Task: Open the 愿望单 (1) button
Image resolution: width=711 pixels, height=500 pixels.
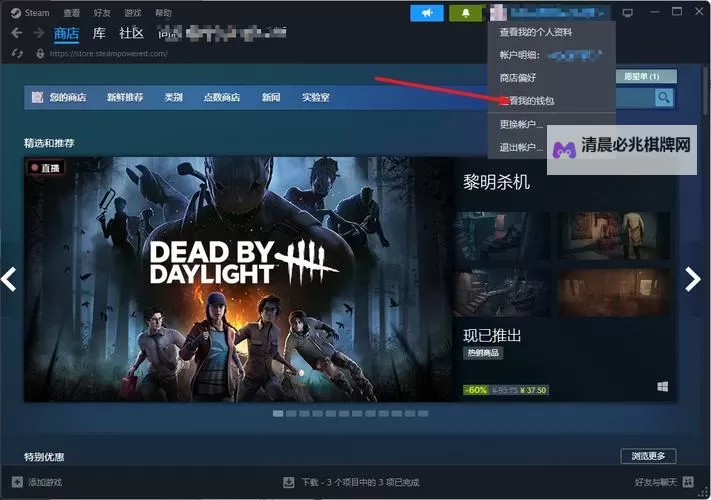Action: tap(646, 77)
